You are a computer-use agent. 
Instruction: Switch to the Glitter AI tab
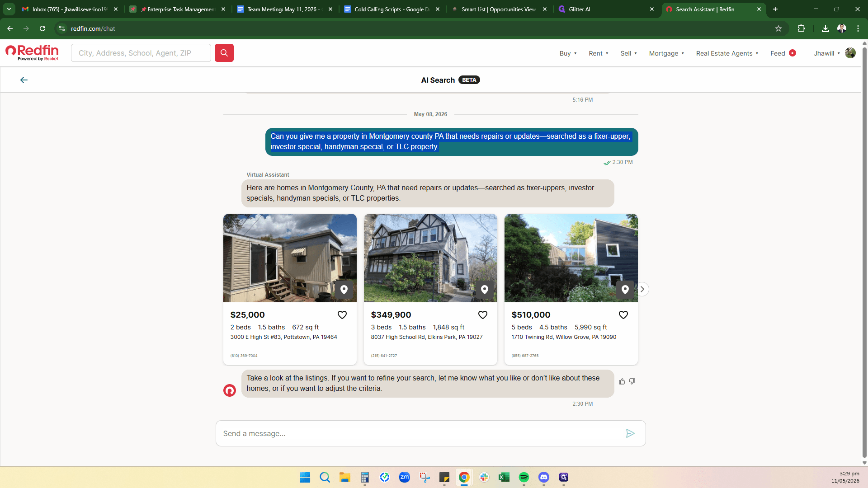[606, 9]
